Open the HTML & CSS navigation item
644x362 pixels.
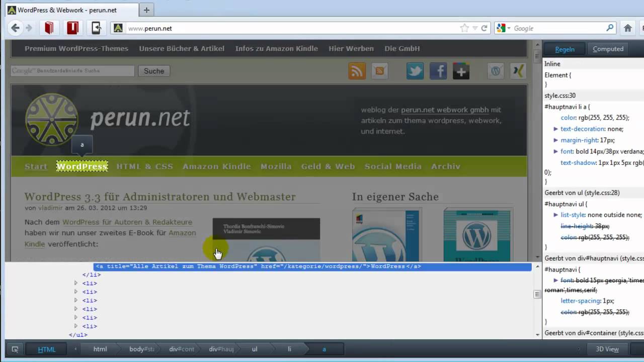pos(145,166)
